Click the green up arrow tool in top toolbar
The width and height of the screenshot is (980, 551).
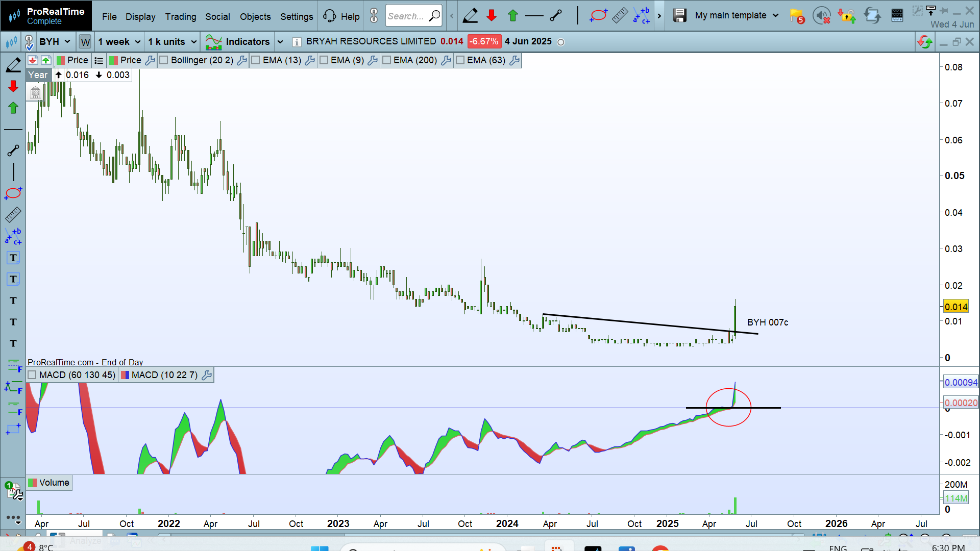click(513, 16)
